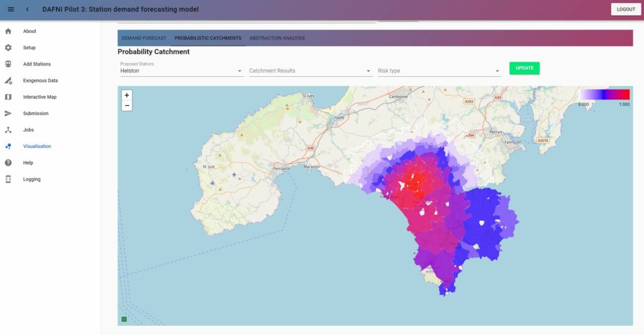This screenshot has height=335, width=644.
Task: Click the probability color scale legend
Action: tap(604, 94)
